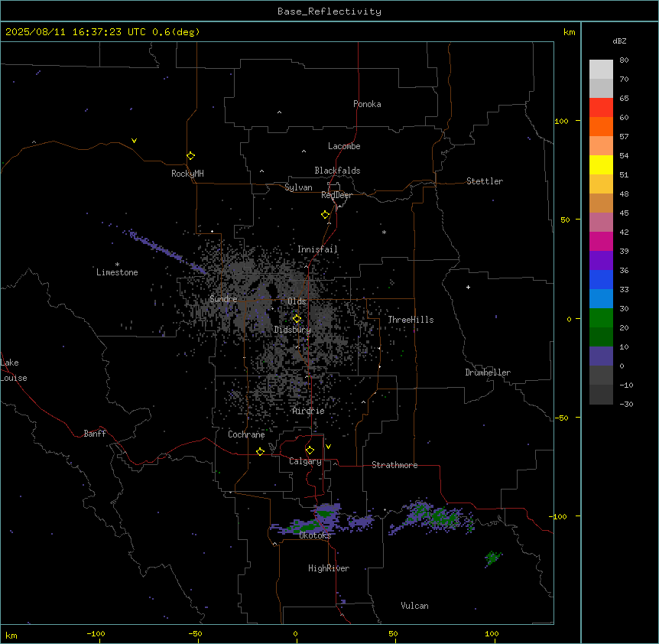The width and height of the screenshot is (659, 644).
Task: Select the purple 36-39 dBZ legend swatch
Action: (601, 260)
